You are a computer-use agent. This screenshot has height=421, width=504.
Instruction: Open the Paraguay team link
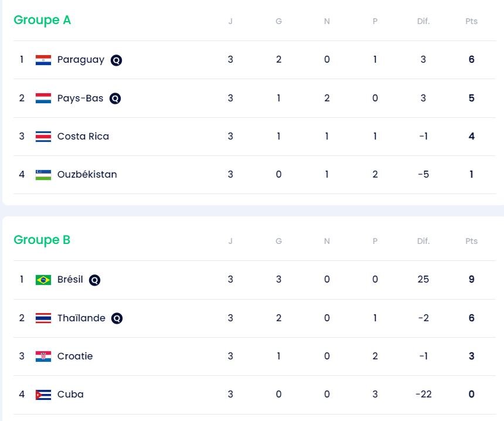[x=81, y=60]
